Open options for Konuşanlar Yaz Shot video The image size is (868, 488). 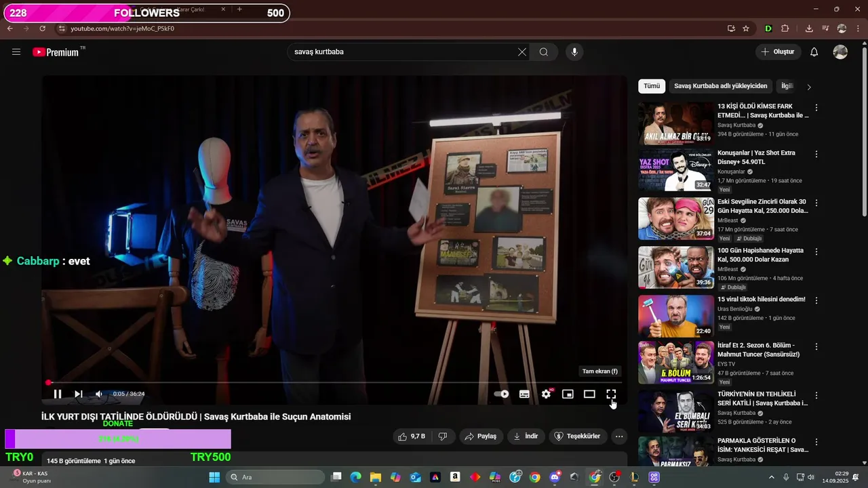(x=816, y=155)
